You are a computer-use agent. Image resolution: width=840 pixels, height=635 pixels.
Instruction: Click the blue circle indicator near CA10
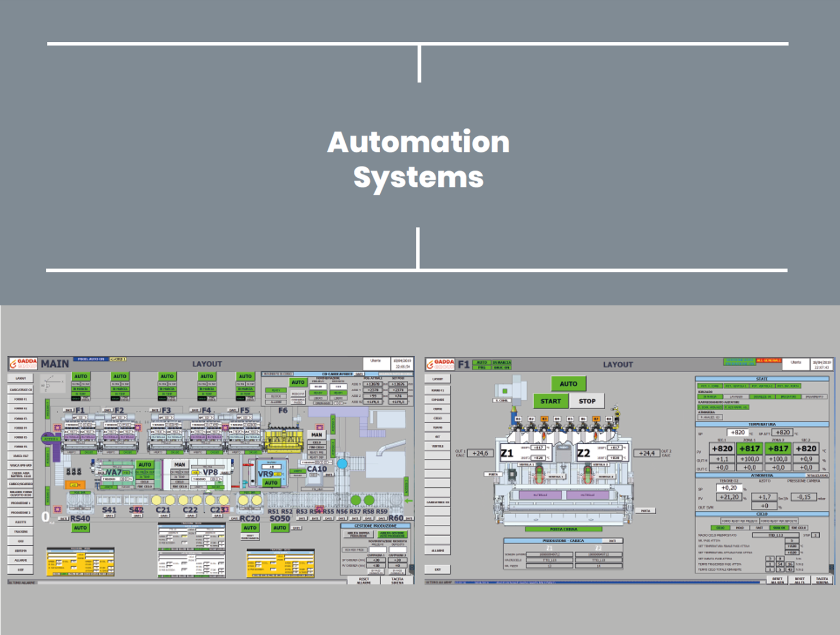point(342,463)
